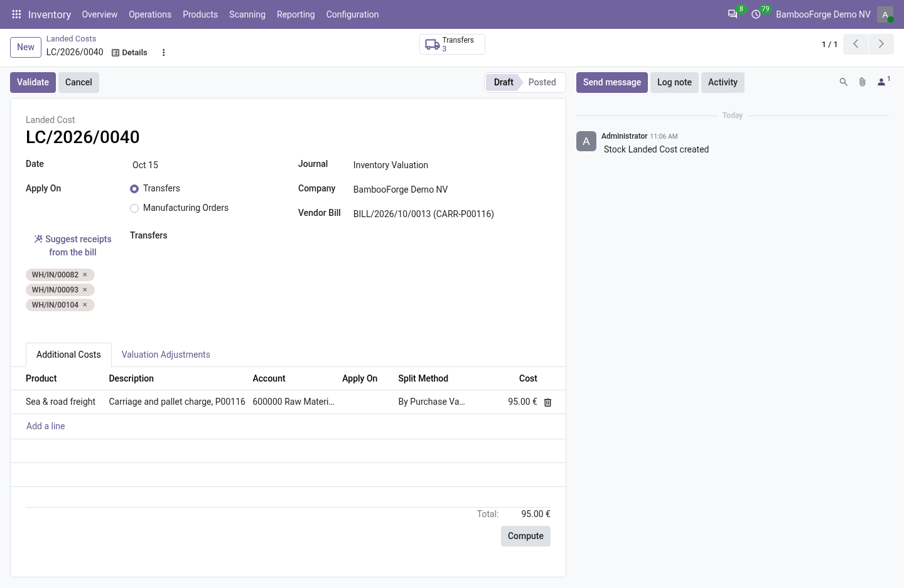
Task: Validate the landed cost
Action: pos(33,82)
